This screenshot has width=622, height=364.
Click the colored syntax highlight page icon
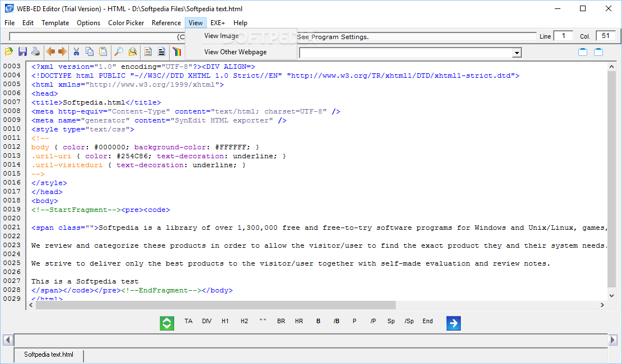pos(148,51)
